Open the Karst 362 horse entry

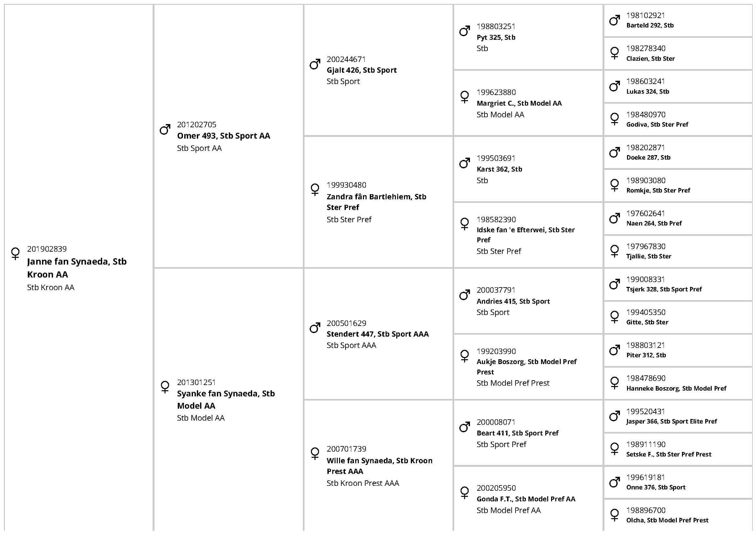499,169
